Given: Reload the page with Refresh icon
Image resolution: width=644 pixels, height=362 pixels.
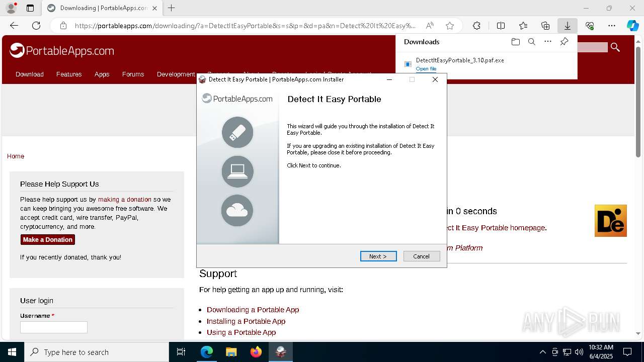Looking at the screenshot, I should [x=36, y=26].
